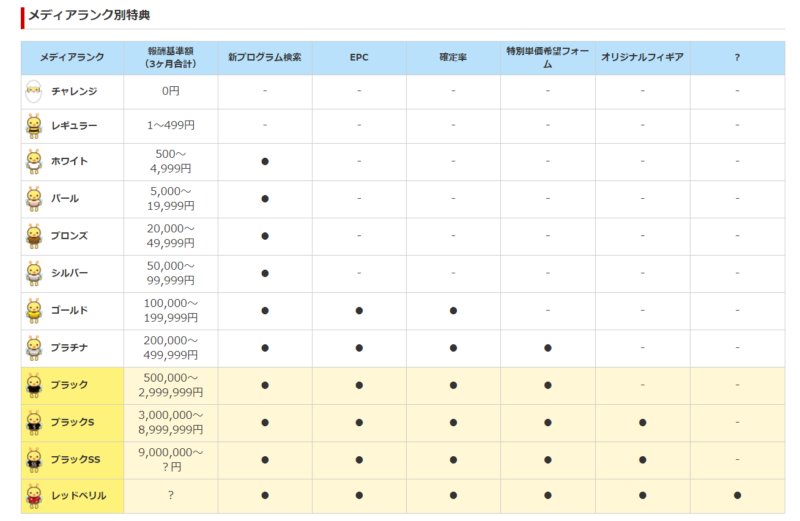
Task: Click the ブラック bee mascot icon
Action: [x=34, y=385]
